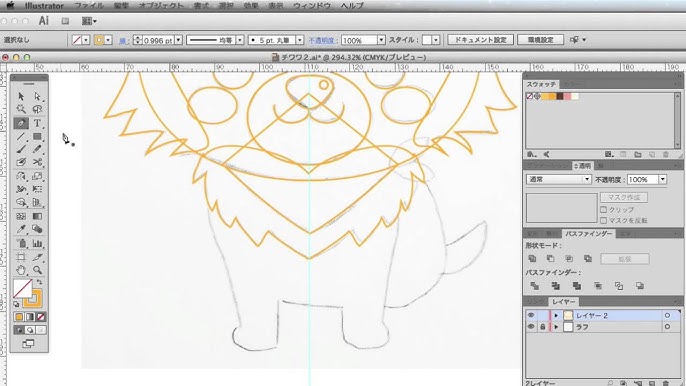This screenshot has height=386, width=686.
Task: Open the ヘルプ menu
Action: 352,6
